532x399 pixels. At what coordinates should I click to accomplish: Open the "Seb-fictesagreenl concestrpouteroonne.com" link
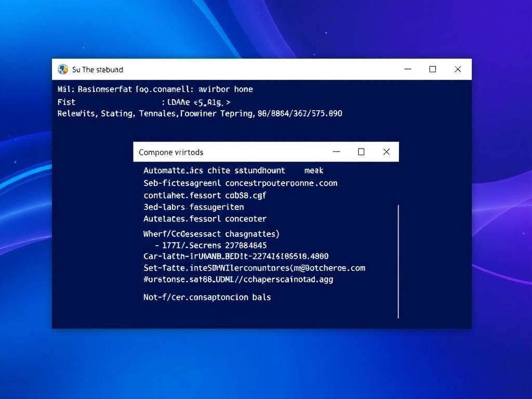[240, 183]
